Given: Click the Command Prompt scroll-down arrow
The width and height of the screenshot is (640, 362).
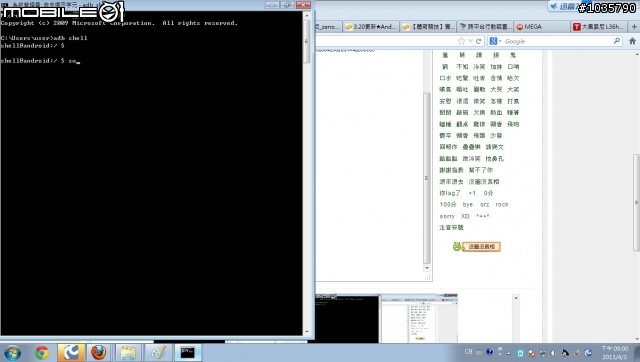Looking at the screenshot, I should (307, 332).
